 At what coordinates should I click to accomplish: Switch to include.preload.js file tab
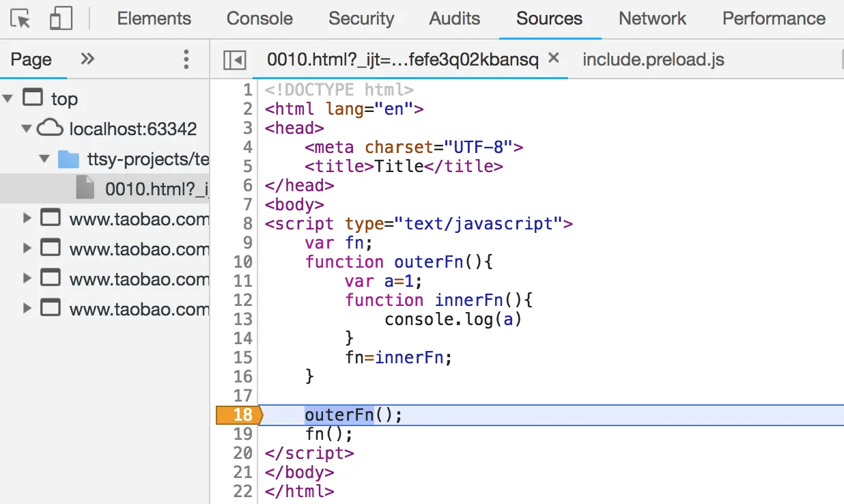click(x=653, y=60)
